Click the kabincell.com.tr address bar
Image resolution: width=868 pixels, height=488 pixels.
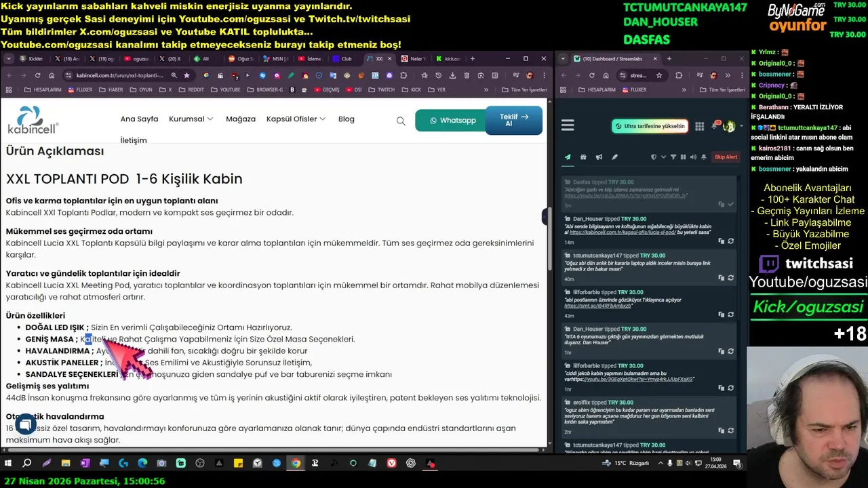pyautogui.click(x=119, y=75)
